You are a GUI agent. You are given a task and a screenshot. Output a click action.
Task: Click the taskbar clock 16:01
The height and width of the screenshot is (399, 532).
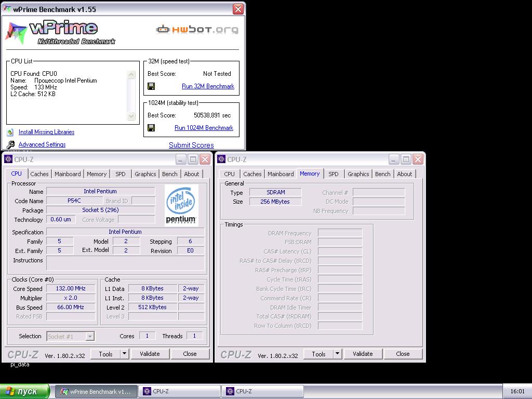[x=517, y=391]
